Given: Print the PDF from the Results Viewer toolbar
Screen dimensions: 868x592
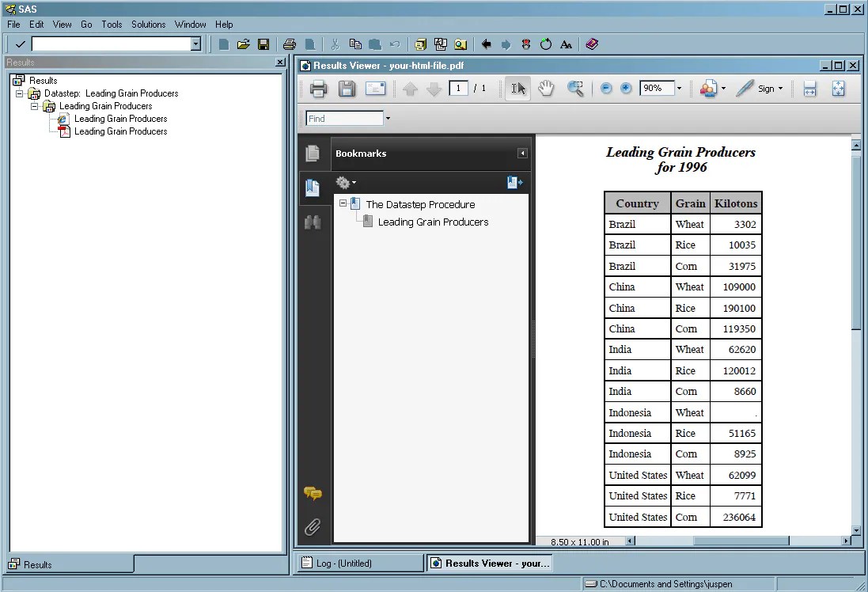Looking at the screenshot, I should click(x=317, y=89).
